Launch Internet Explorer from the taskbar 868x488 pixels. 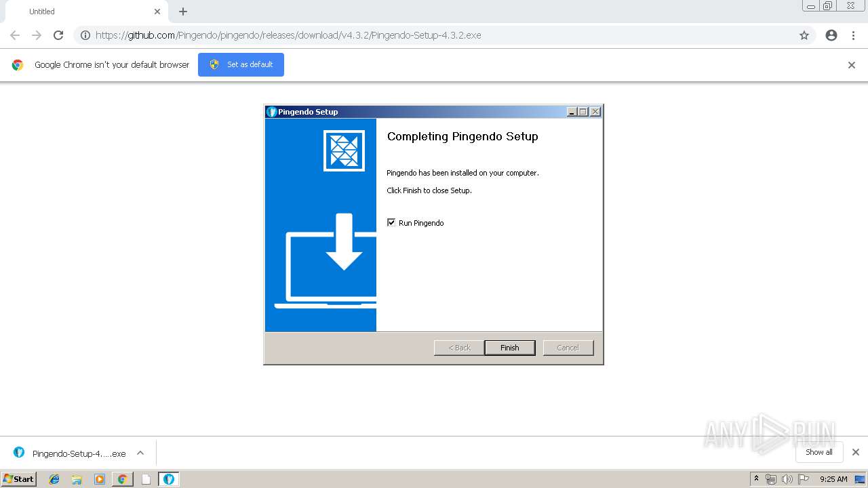tap(54, 479)
